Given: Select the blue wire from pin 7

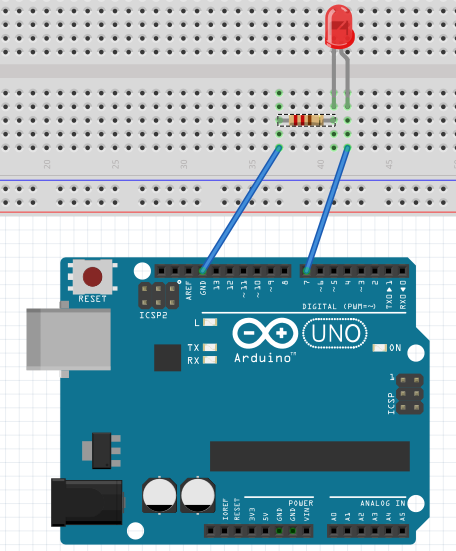Looking at the screenshot, I should (x=327, y=209).
